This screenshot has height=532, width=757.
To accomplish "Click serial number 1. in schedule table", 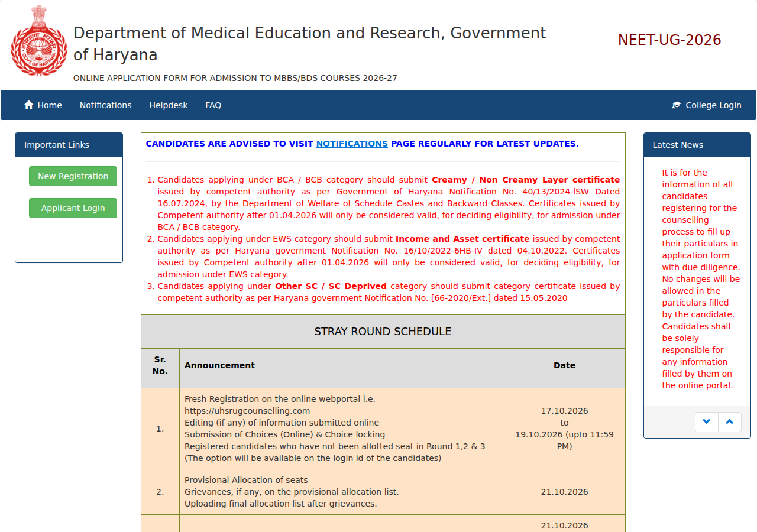I will (x=160, y=429).
